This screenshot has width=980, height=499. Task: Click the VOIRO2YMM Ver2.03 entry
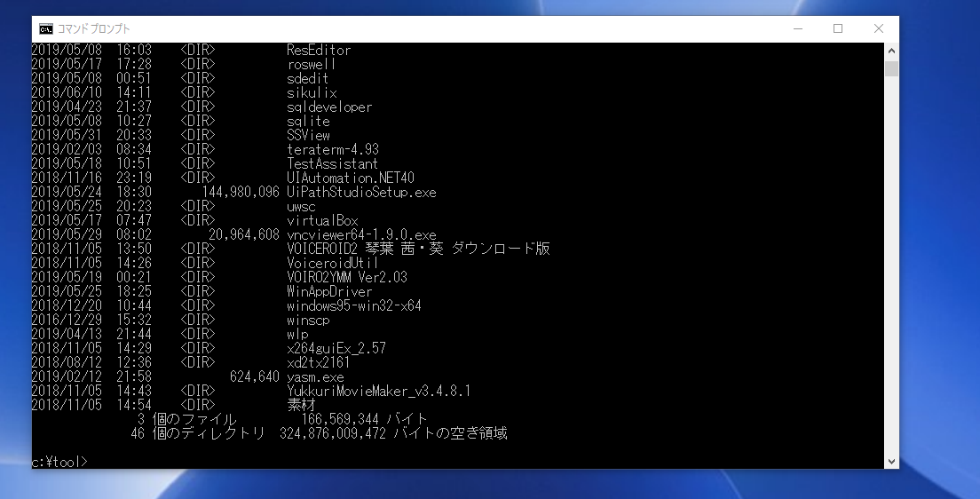[x=347, y=278]
